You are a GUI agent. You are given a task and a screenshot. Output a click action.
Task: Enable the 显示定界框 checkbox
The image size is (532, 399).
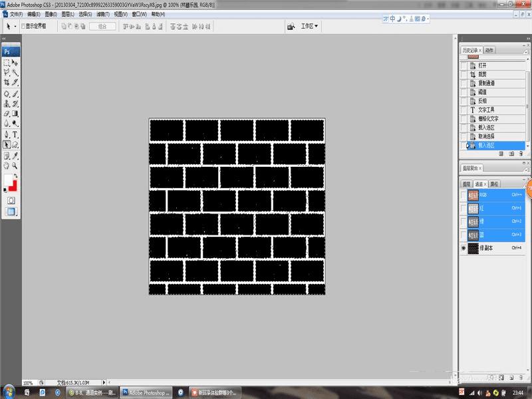coord(23,26)
